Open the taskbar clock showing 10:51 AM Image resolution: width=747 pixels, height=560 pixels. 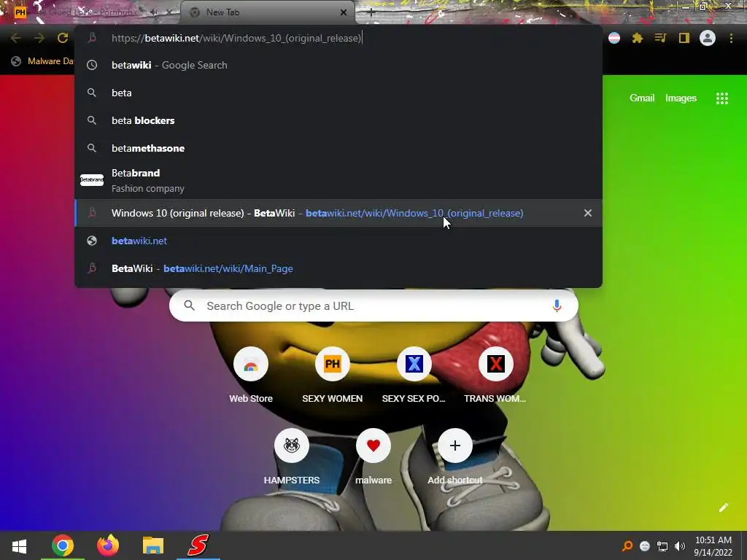(713, 546)
